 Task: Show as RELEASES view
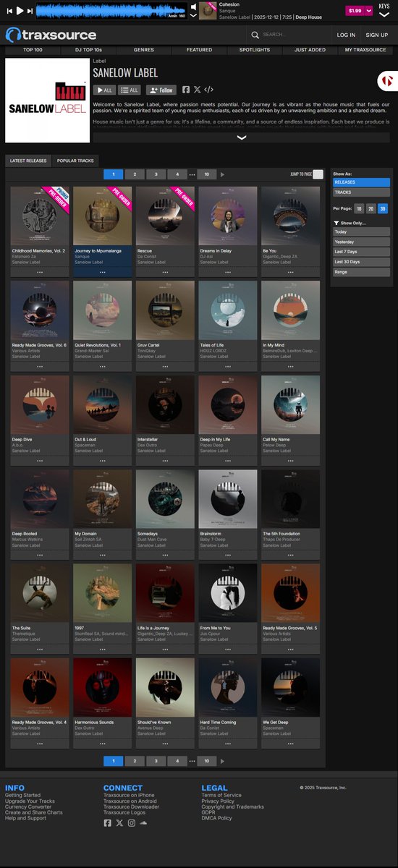[x=361, y=182]
